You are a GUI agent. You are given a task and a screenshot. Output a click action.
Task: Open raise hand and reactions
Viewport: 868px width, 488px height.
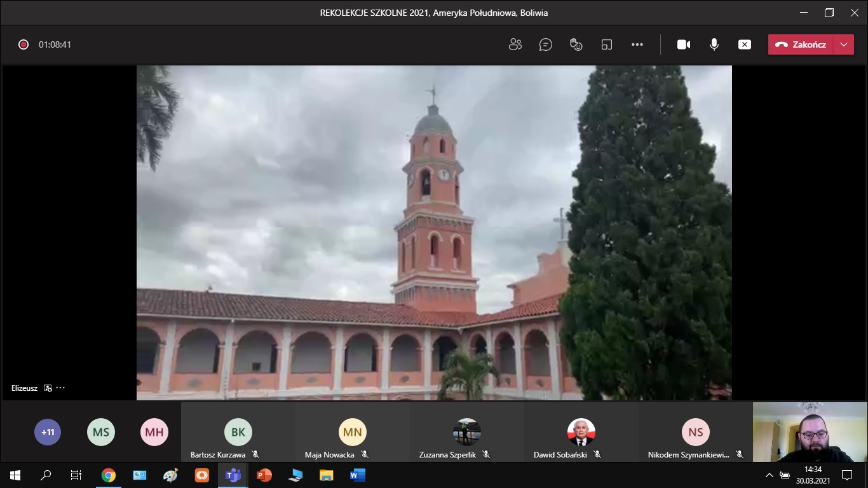[x=576, y=44]
